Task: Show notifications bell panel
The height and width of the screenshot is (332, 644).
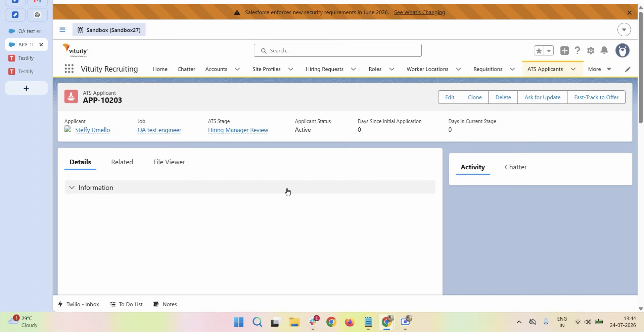Action: (x=604, y=50)
